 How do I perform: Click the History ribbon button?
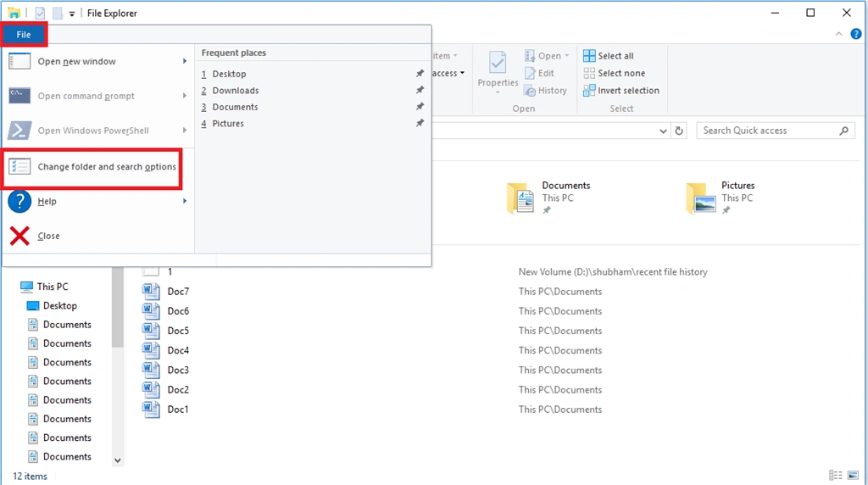point(545,90)
